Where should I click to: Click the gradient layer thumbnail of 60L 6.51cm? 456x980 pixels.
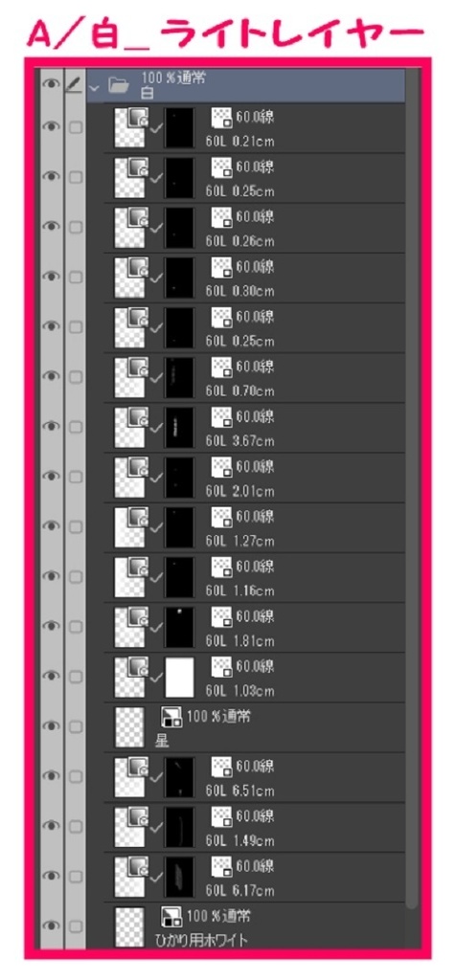tap(131, 776)
